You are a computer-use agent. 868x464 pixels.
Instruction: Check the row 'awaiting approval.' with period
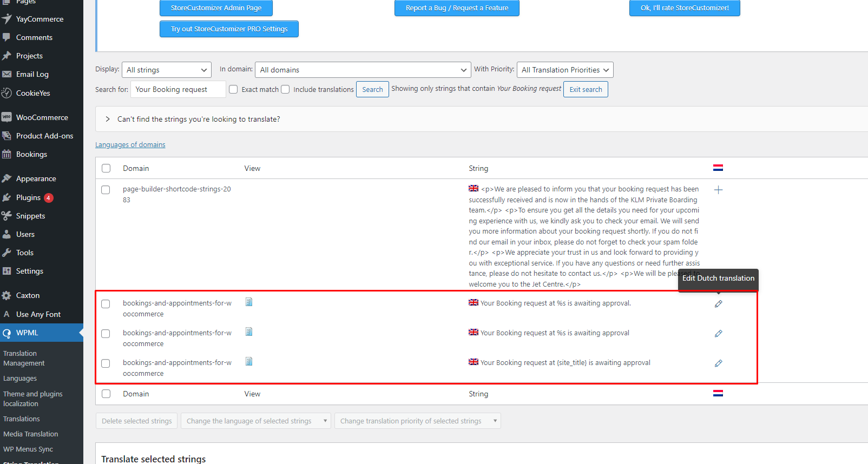pyautogui.click(x=106, y=304)
